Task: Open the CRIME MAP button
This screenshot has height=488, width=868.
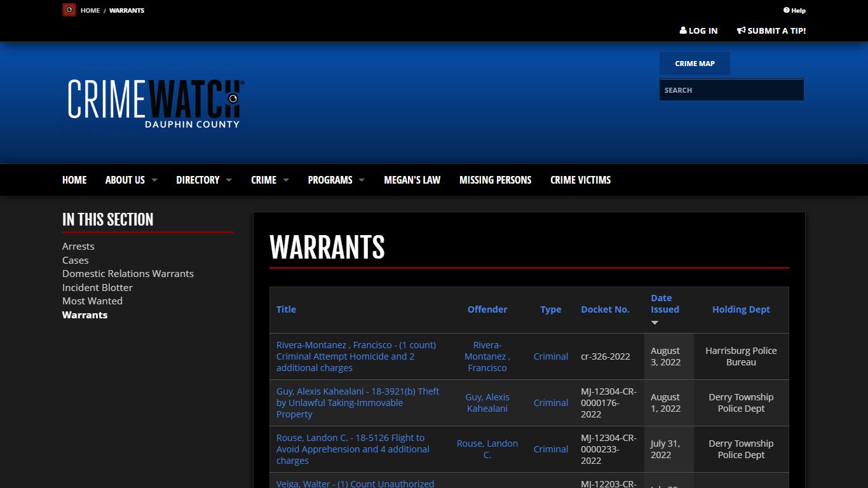Action: coord(695,64)
